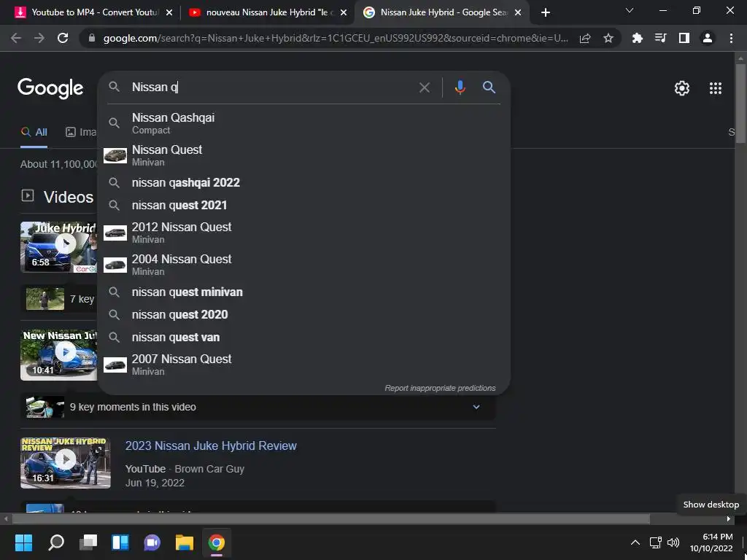The width and height of the screenshot is (747, 560).
Task: Play the 10:41 New Nissan Juke thumbnail
Action: [58, 355]
